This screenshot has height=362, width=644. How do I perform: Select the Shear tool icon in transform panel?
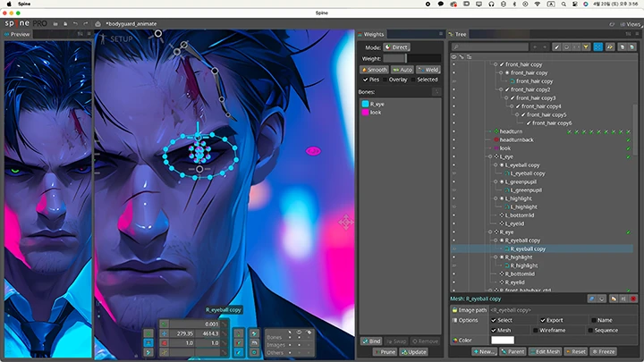click(x=164, y=352)
